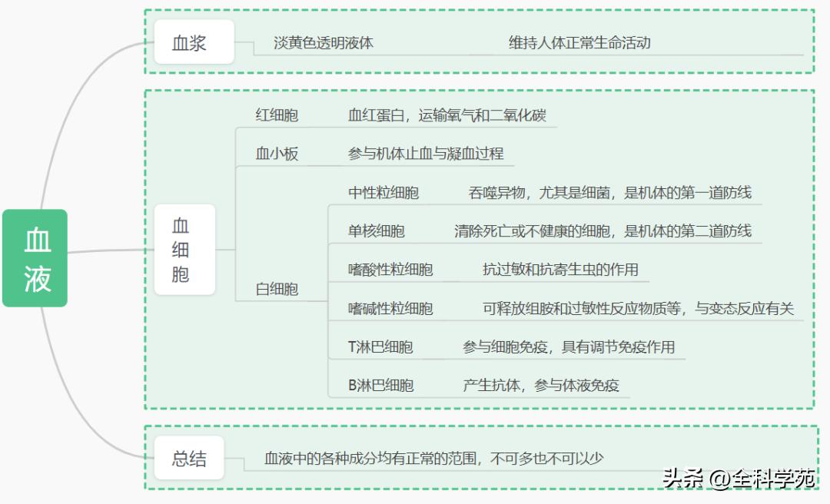Click the 血小板 node

pyautogui.click(x=275, y=153)
